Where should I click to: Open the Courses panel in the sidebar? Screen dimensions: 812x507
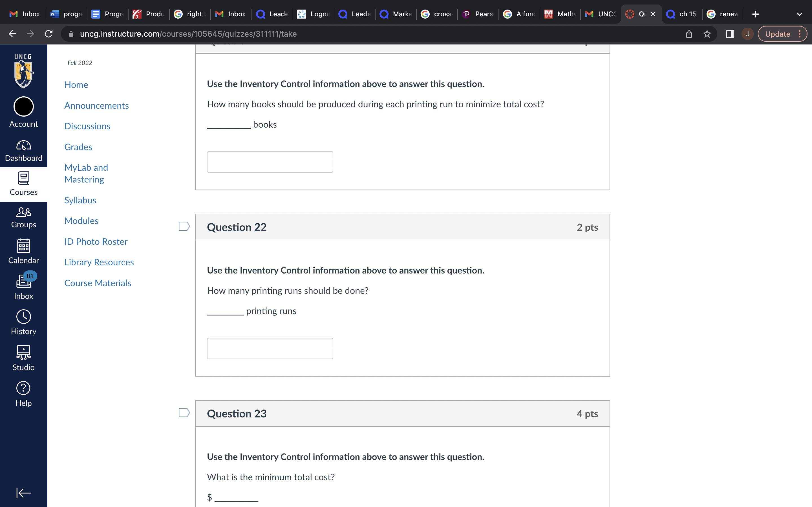pos(23,183)
